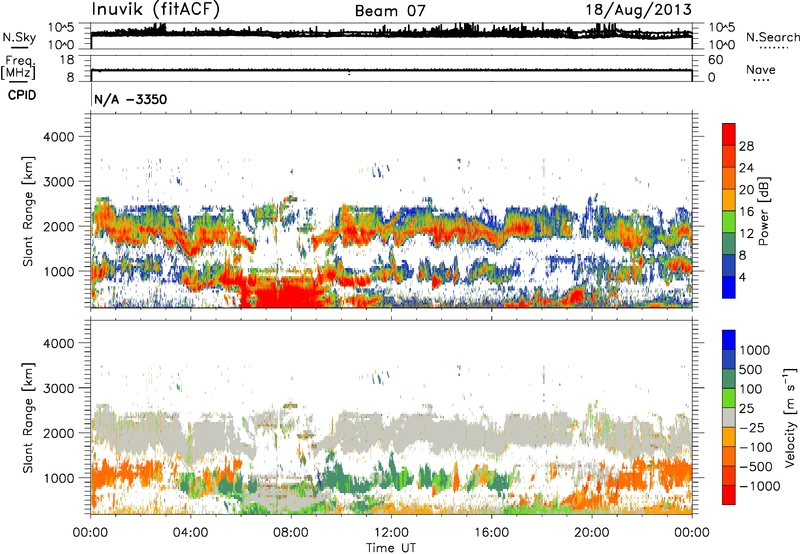Click the Power [dB] colorbar title
800x554 pixels.
(x=764, y=211)
